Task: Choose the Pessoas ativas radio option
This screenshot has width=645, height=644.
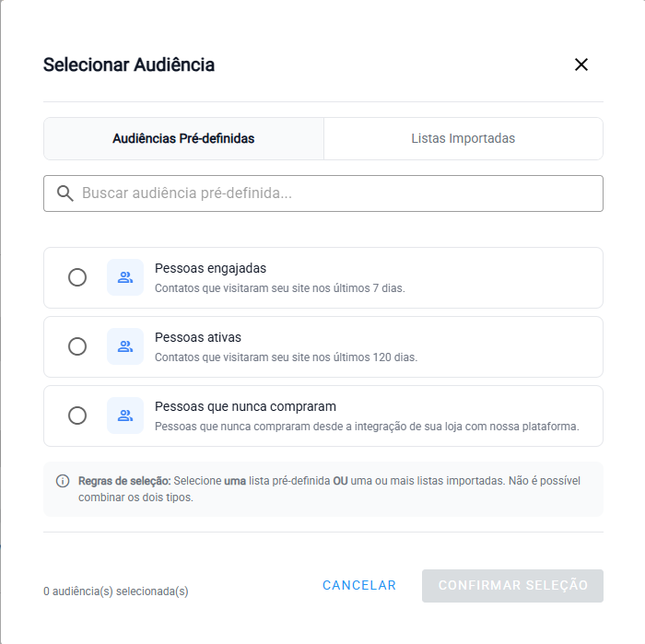Action: 77,346
